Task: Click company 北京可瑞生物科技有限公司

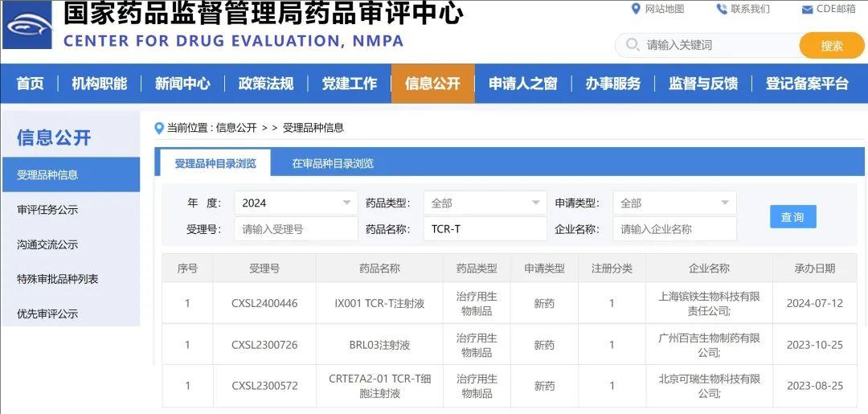Action: click(709, 387)
